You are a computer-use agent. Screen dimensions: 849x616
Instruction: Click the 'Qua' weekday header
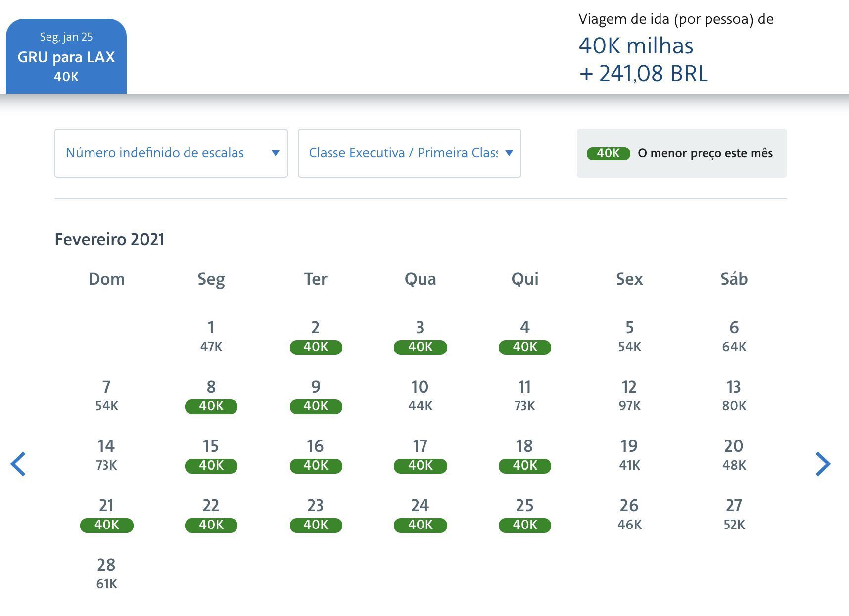(421, 279)
